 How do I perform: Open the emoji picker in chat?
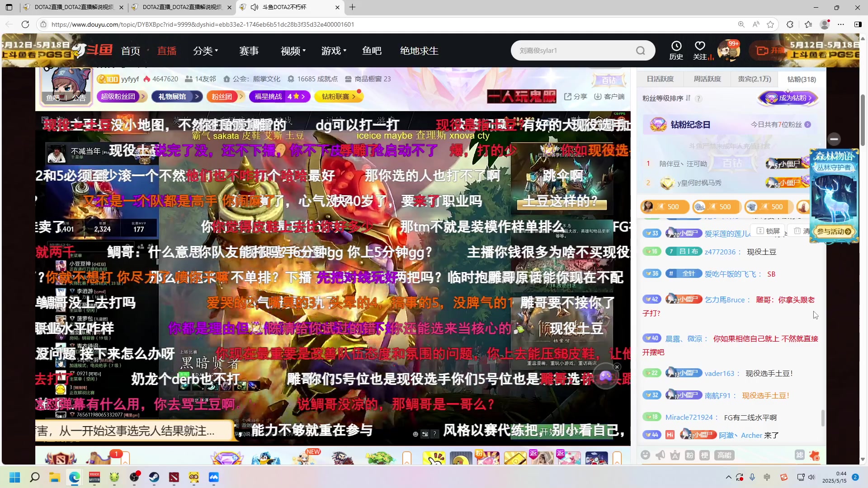point(646,455)
